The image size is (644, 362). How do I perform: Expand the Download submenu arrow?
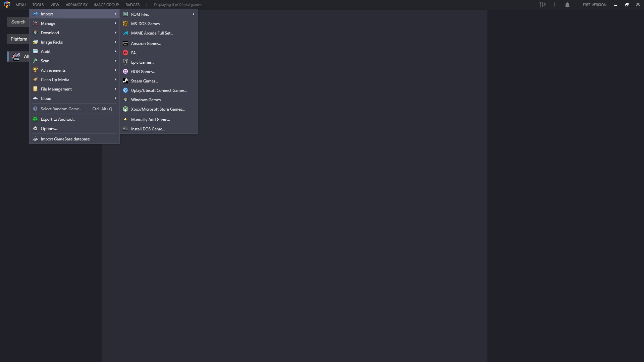pos(116,33)
